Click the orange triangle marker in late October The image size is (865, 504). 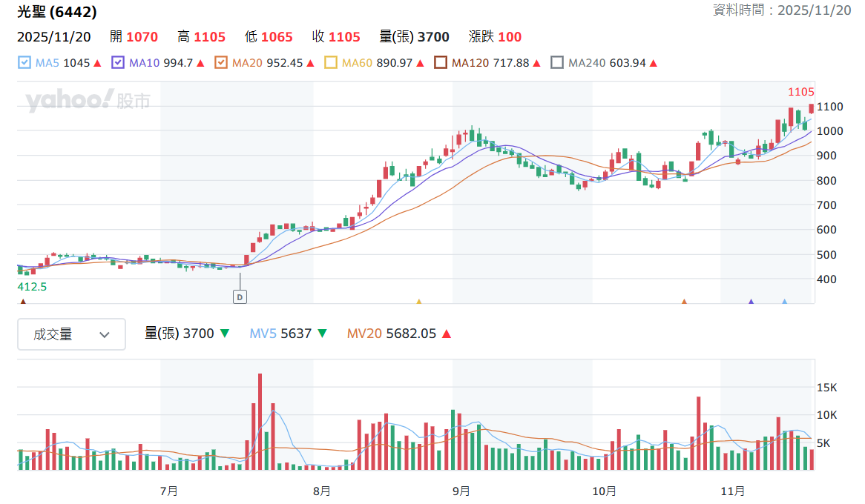684,301
